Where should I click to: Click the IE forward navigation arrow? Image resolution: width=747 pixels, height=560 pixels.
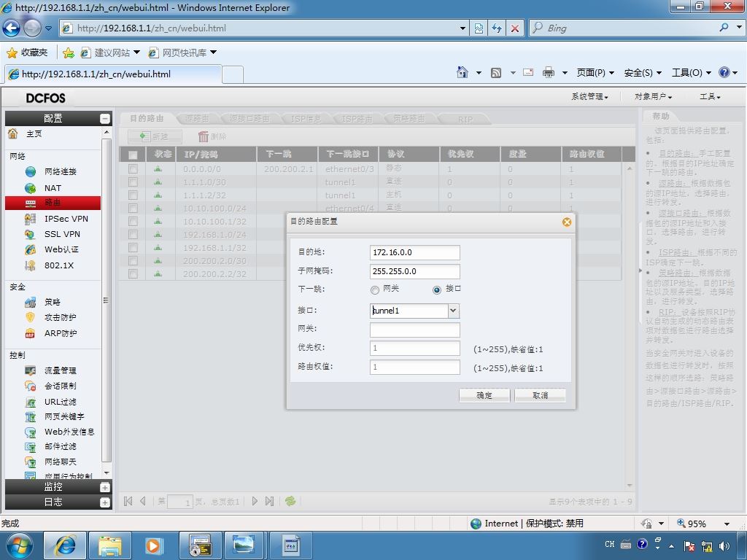click(x=32, y=28)
